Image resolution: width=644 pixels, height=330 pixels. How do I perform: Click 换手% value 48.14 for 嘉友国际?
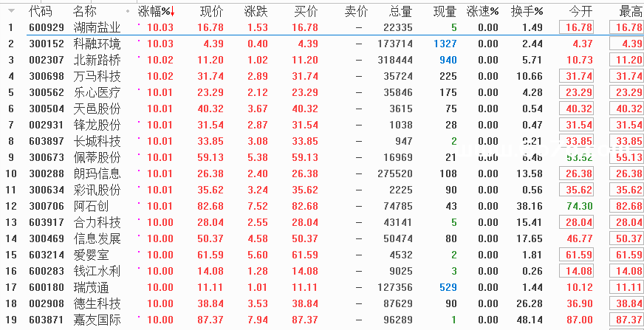pos(530,320)
